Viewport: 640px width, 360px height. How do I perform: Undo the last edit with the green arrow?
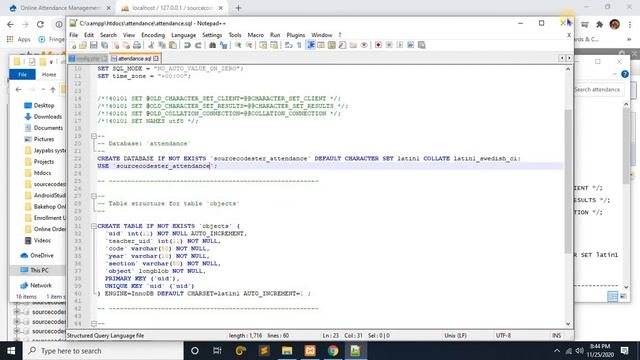pos(187,45)
